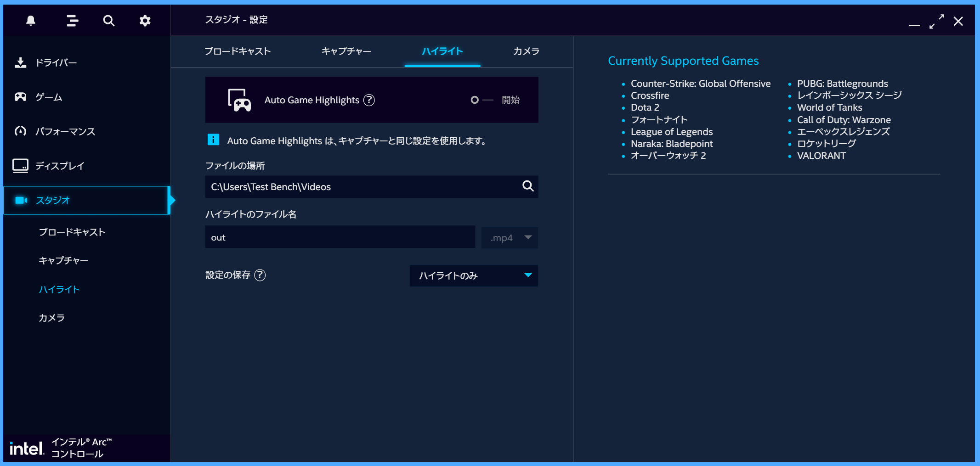Click Dota 2 in the supported games list
The image size is (980, 466).
pos(645,107)
